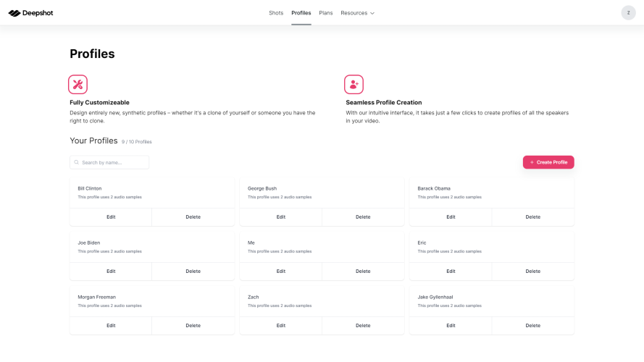644x362 pixels.
Task: Click the Eric profile name
Action: pyautogui.click(x=422, y=243)
